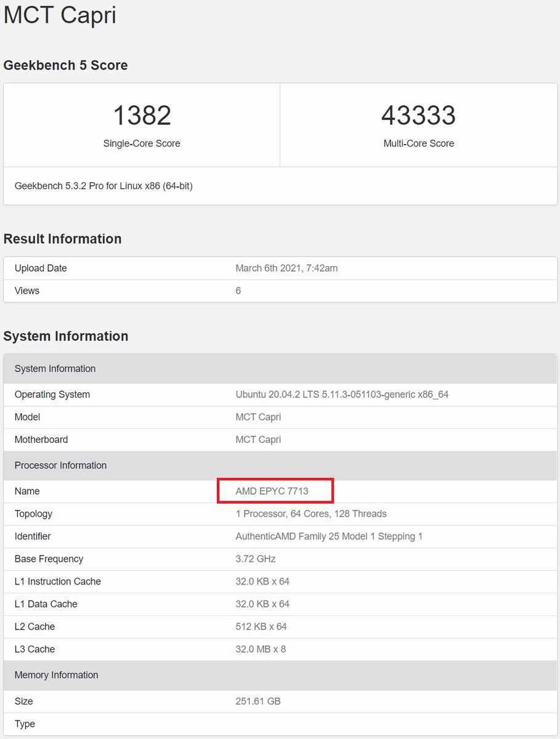
Task: Select the Geekbench 5 Score heading
Action: click(65, 65)
